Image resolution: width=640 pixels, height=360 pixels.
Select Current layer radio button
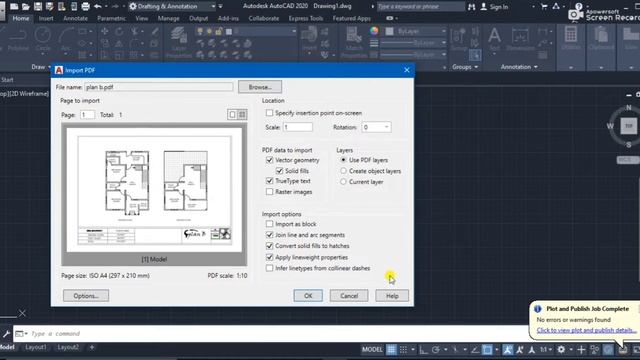[x=343, y=182]
